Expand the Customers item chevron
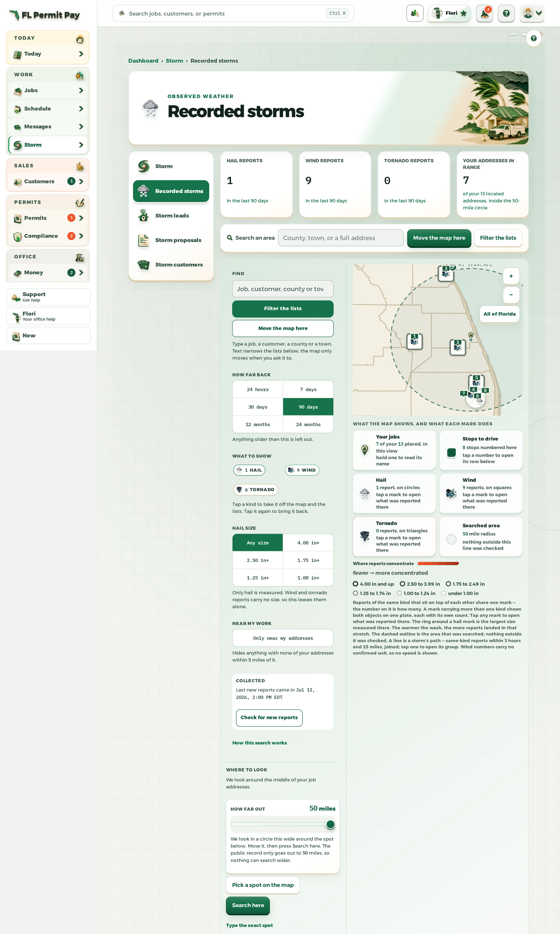Image resolution: width=560 pixels, height=934 pixels. (x=81, y=182)
